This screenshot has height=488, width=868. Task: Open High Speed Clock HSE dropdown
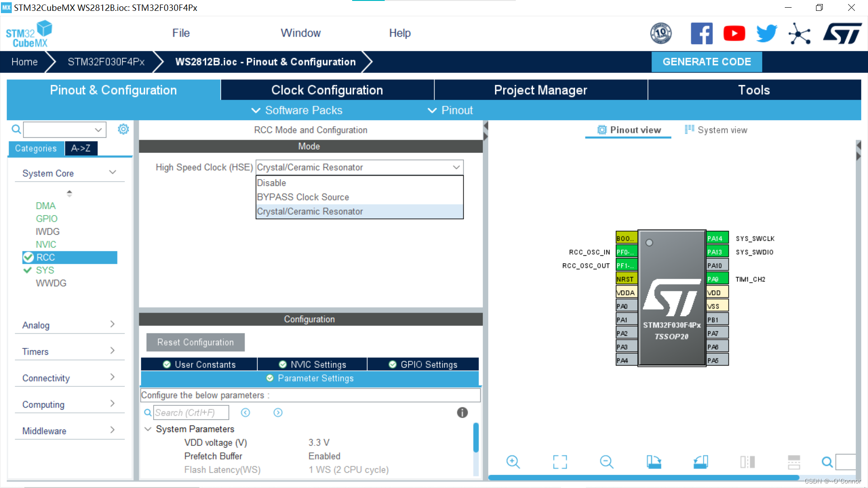pos(359,167)
